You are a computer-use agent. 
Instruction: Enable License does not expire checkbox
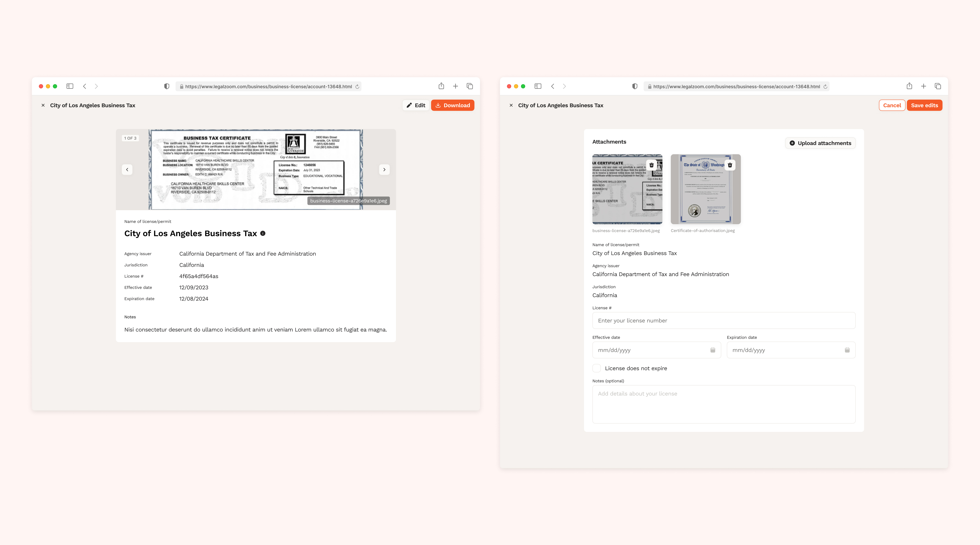[597, 368]
